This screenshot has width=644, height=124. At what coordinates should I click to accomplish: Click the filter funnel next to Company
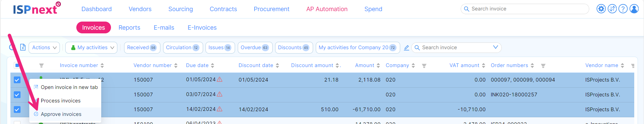point(424,66)
